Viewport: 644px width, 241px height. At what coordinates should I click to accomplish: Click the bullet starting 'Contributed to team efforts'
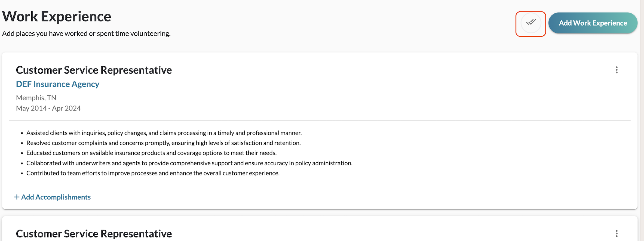point(153,173)
